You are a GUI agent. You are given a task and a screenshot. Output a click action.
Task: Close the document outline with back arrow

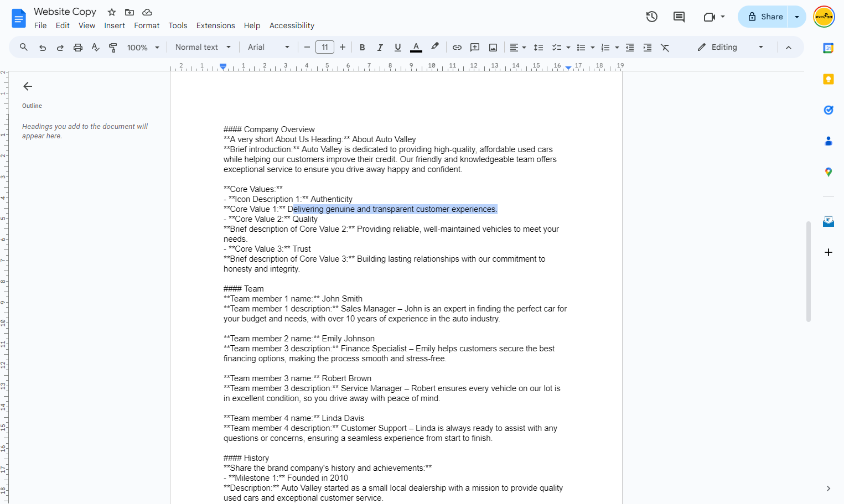coord(28,86)
